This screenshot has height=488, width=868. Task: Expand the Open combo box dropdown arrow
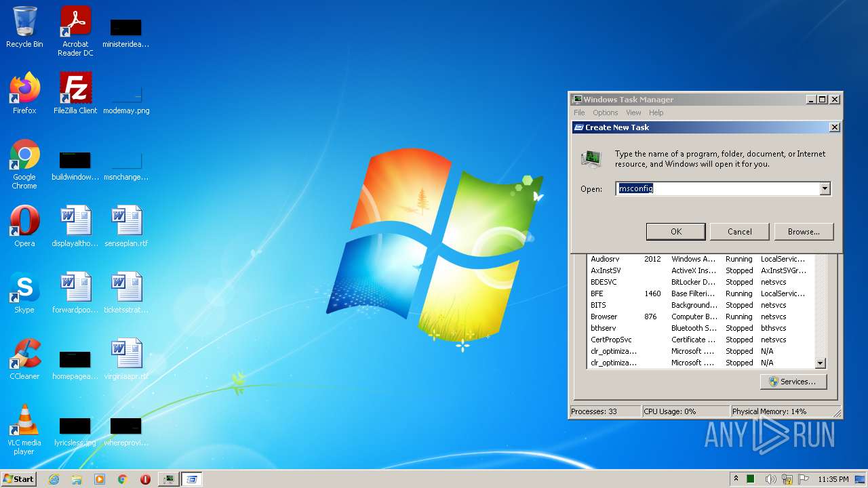click(825, 188)
